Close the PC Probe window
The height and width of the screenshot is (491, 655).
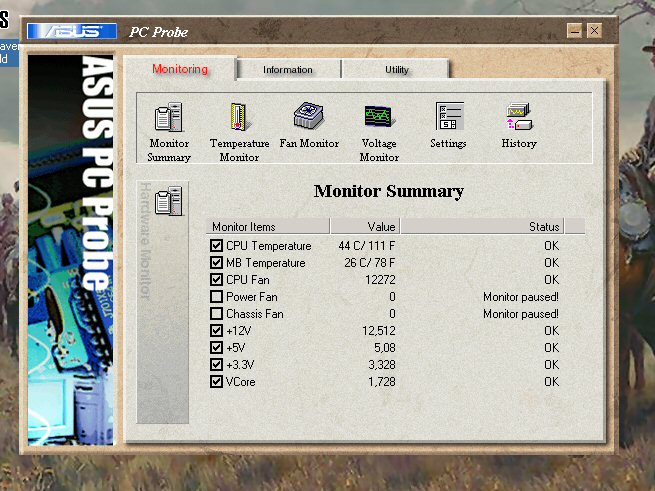(x=594, y=31)
